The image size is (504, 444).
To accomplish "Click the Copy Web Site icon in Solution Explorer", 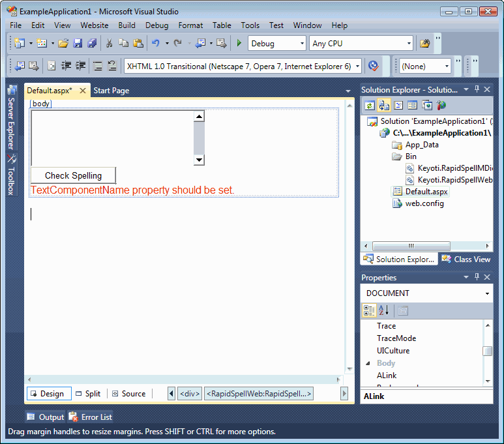I will coord(427,105).
